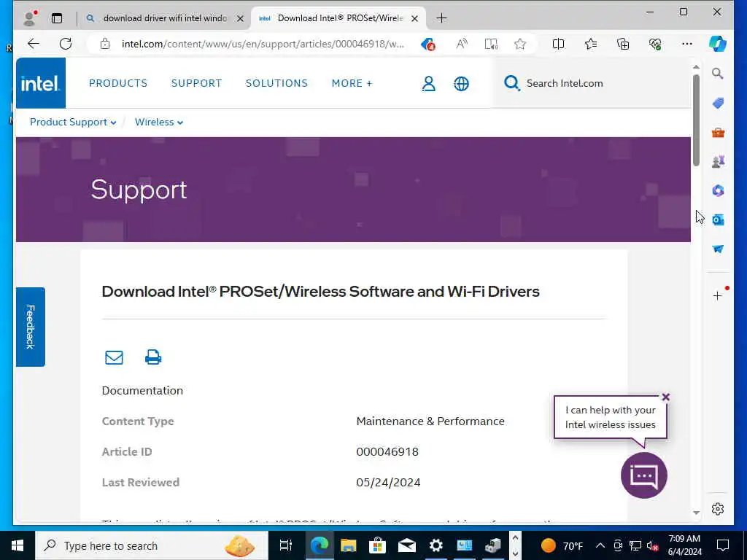Open Mail app from the taskbar

click(407, 545)
